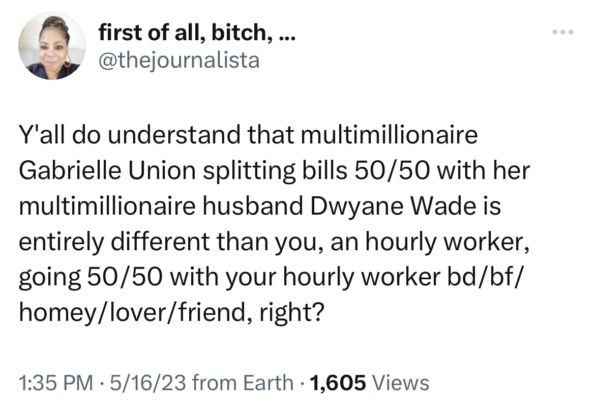Visit the @thejournalista handle
Screen dimensions: 595x411
[x=179, y=61]
